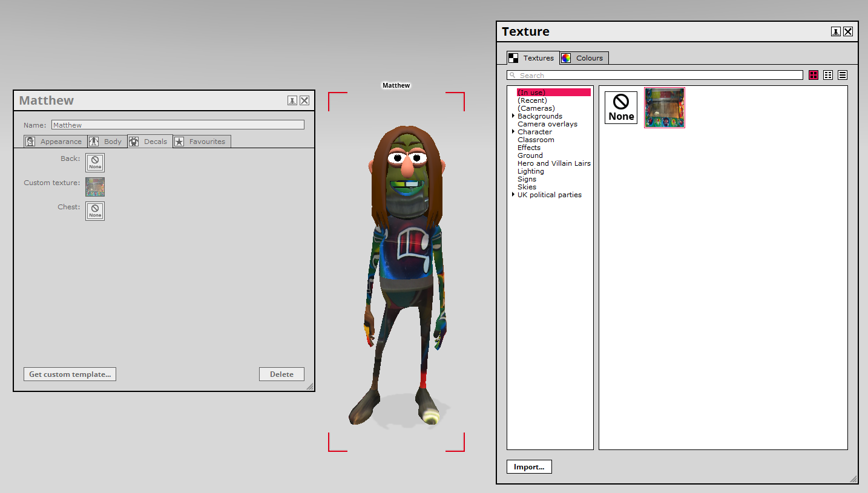868x493 pixels.
Task: Select the large thumbnails view icon
Action: 814,75
